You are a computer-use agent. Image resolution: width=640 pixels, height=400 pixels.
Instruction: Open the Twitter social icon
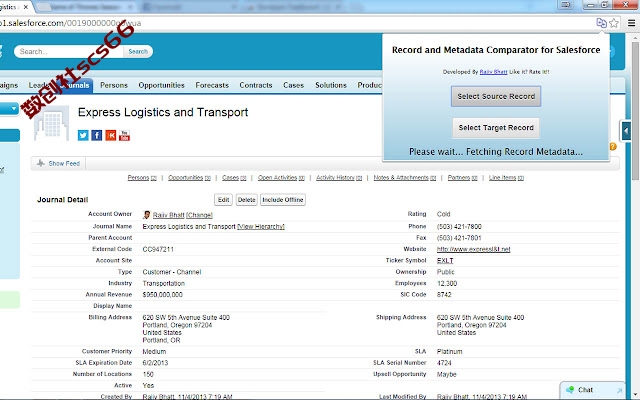coord(83,135)
